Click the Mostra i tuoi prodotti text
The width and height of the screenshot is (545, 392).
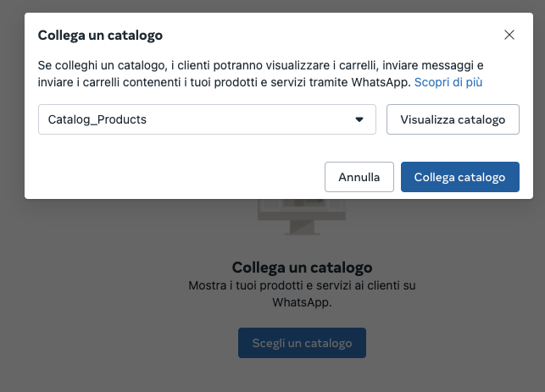tap(302, 286)
